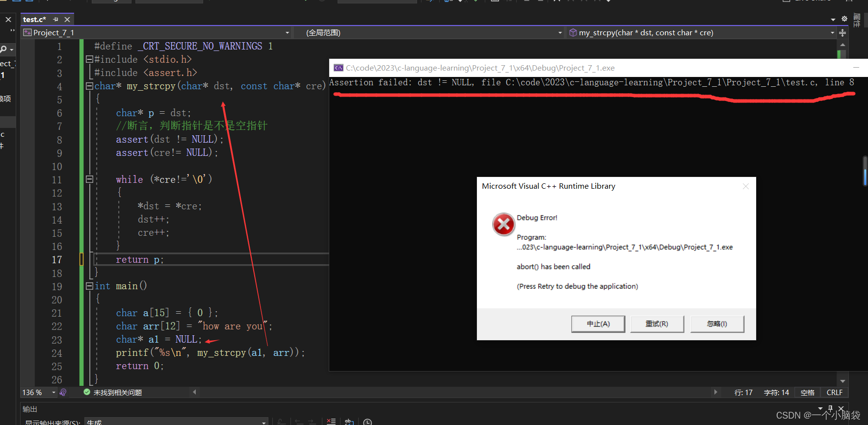Image resolution: width=868 pixels, height=425 pixels.
Task: Collapse the while loop at line 11
Action: [89, 179]
